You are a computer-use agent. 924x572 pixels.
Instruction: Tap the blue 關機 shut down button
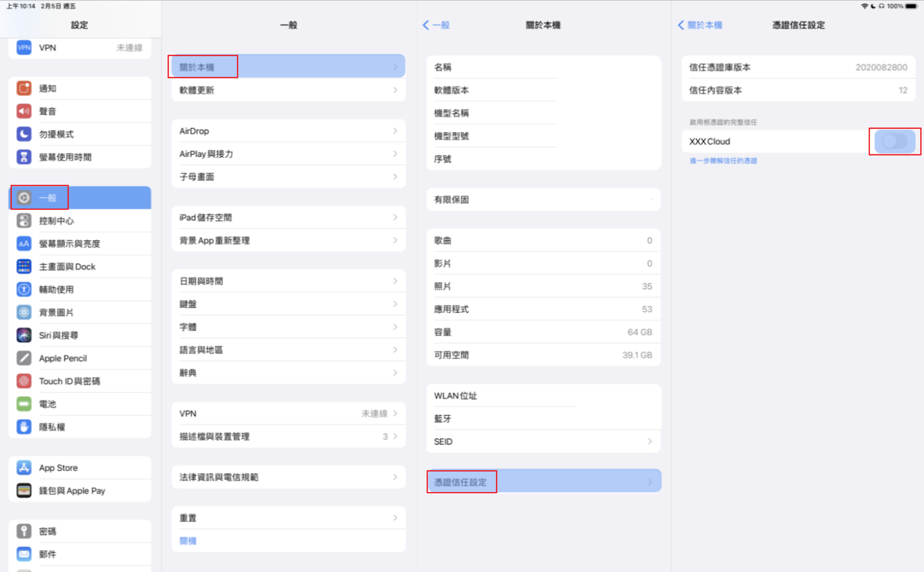tap(188, 541)
